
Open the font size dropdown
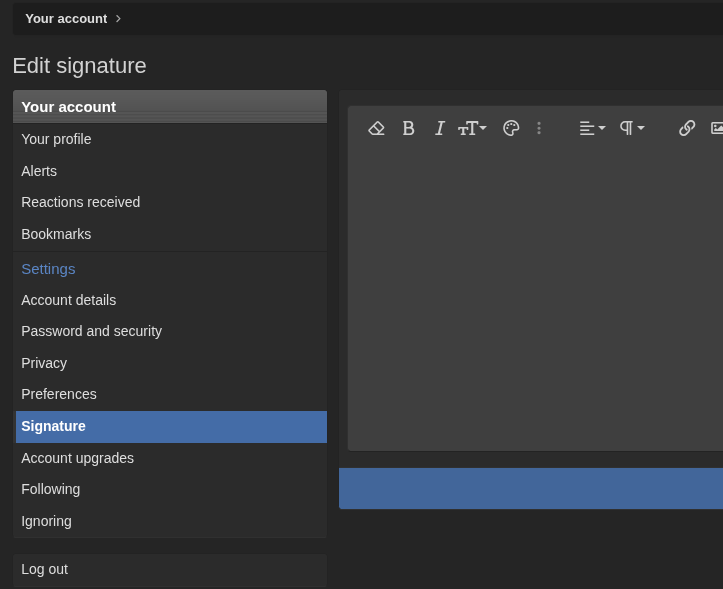click(x=472, y=128)
